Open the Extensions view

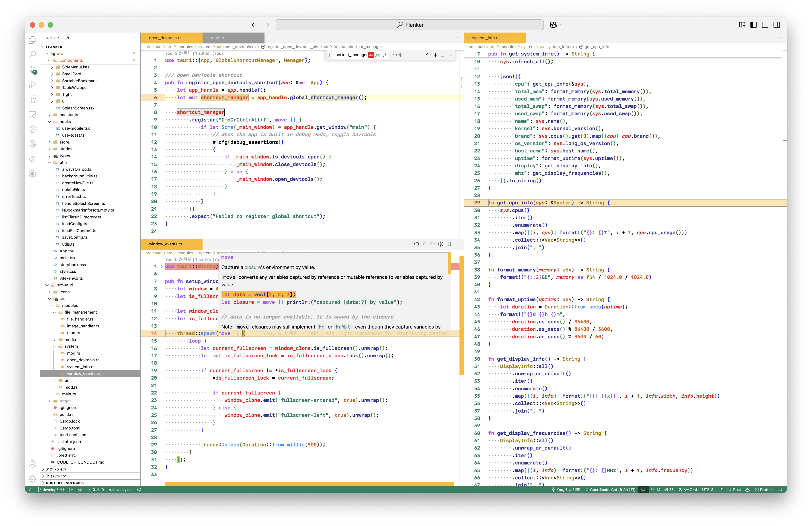(x=32, y=99)
